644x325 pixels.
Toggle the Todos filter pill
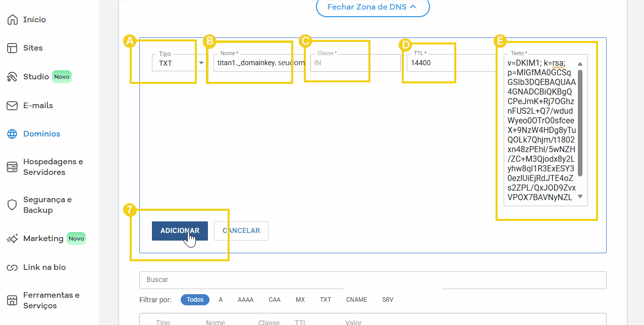[195, 299]
